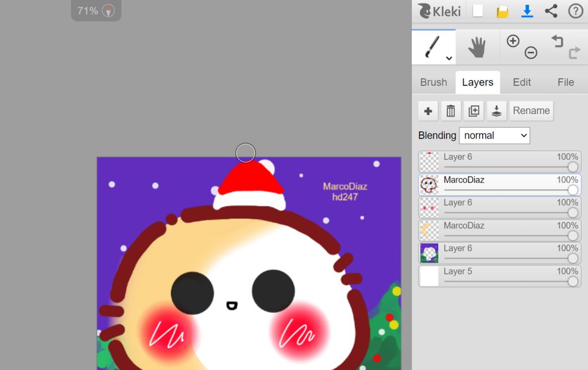Save image with blue download icon
The width and height of the screenshot is (588, 370).
click(527, 11)
